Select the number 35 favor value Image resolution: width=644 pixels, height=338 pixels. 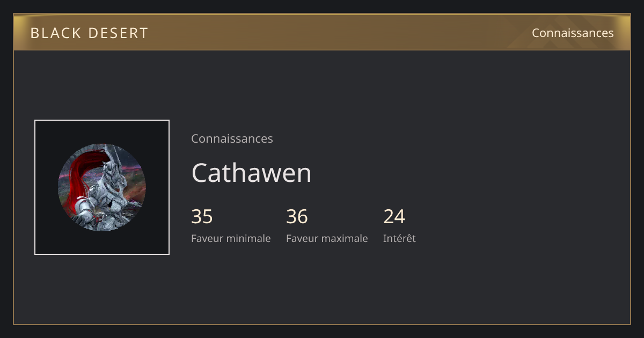(202, 217)
